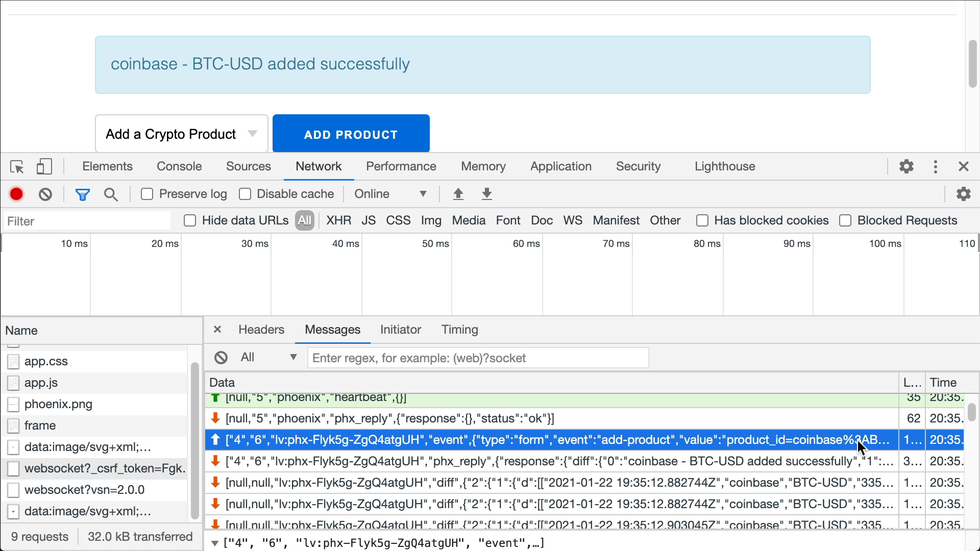Screen dimensions: 980x551
Task: Close the DevTools panel
Action: [x=964, y=167]
